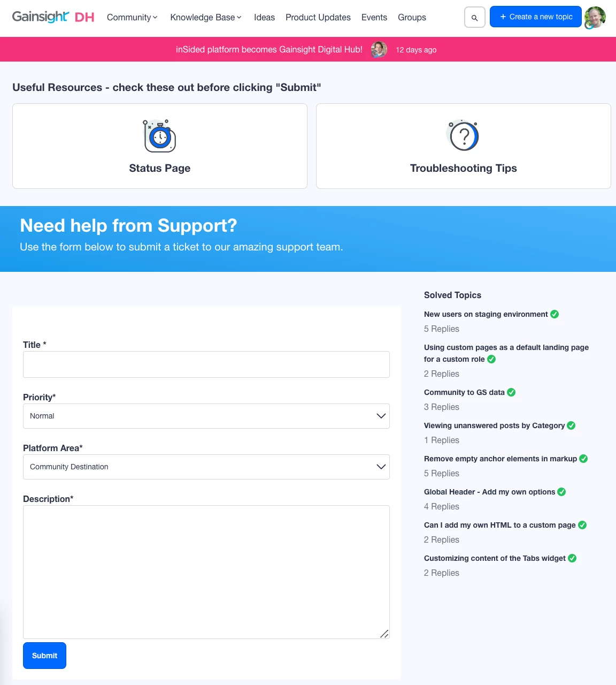Click solved checkmark beside custom role topic
This screenshot has width=616, height=685.
(x=491, y=359)
